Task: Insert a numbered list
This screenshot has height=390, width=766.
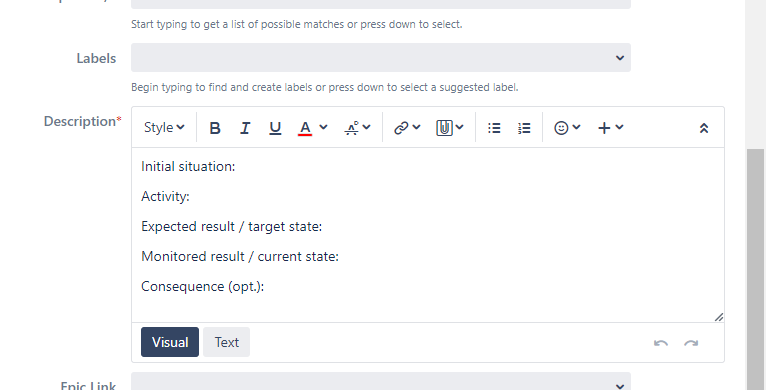Action: click(x=524, y=128)
